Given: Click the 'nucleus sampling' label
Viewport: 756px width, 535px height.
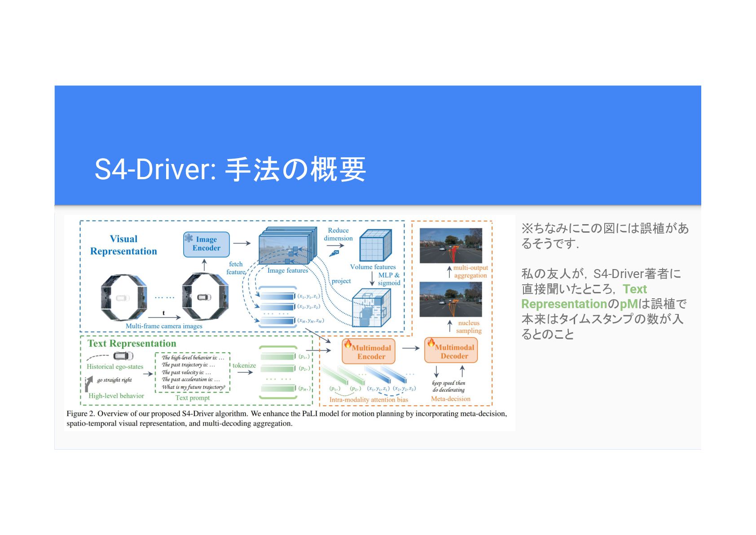Looking at the screenshot, I should click(469, 327).
